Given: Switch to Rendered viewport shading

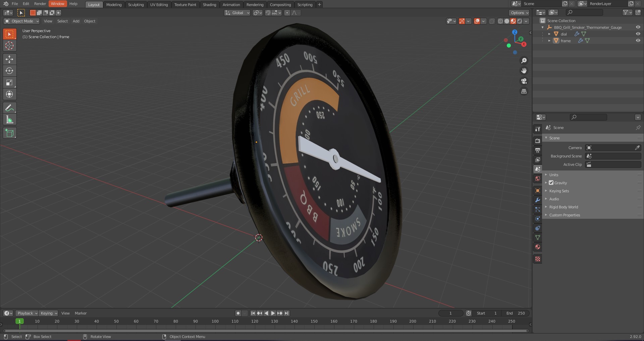Looking at the screenshot, I should 520,21.
